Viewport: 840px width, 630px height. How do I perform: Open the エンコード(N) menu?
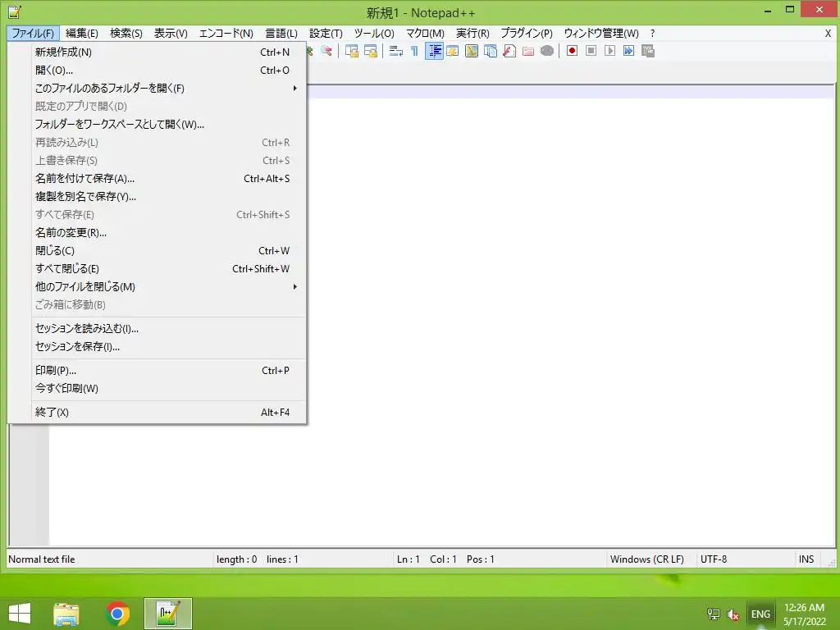[226, 33]
